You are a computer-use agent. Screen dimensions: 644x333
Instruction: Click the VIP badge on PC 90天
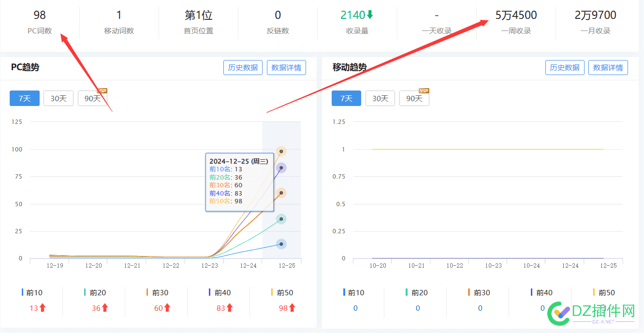(102, 91)
